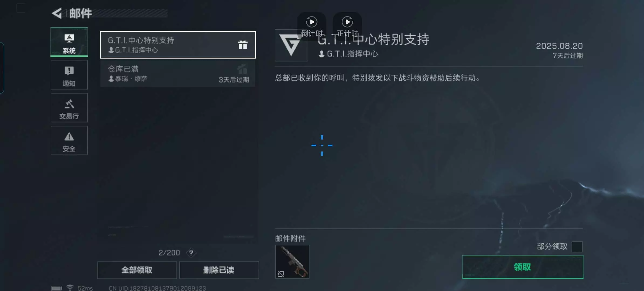This screenshot has width=644, height=291.
Task: Delete read mails with 删除已读
Action: pos(219,270)
